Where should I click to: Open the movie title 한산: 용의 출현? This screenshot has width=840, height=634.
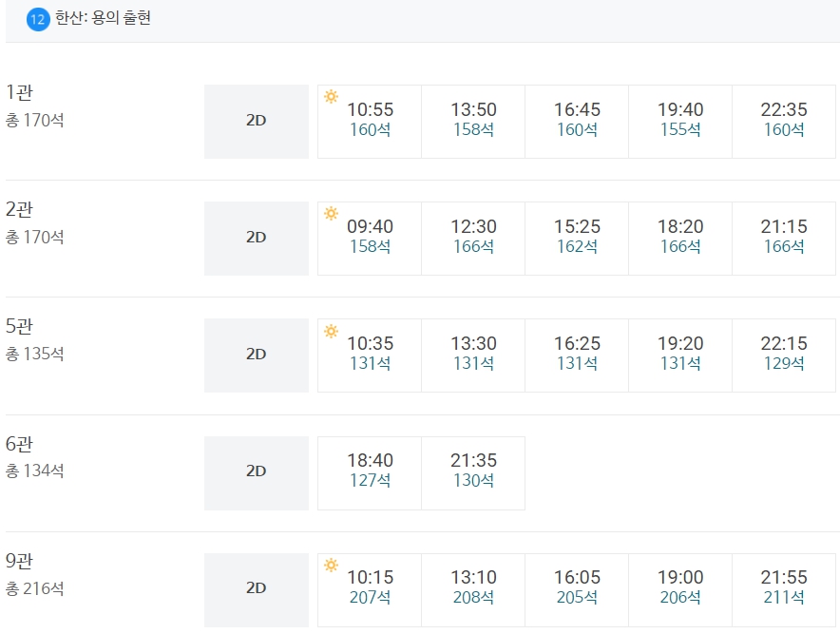click(x=103, y=18)
